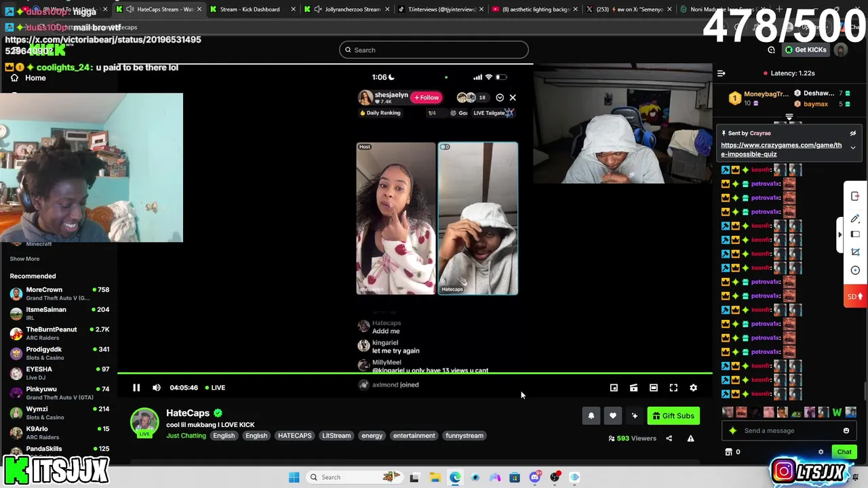The height and width of the screenshot is (488, 868).
Task: Hide the pinned message by Crayrae
Action: click(853, 134)
